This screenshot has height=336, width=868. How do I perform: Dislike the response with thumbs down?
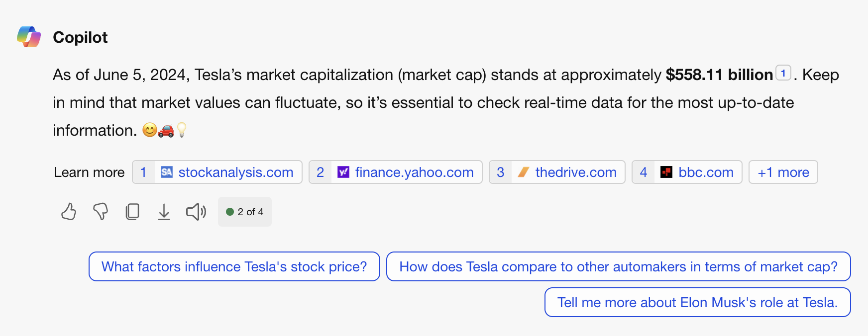point(101,212)
